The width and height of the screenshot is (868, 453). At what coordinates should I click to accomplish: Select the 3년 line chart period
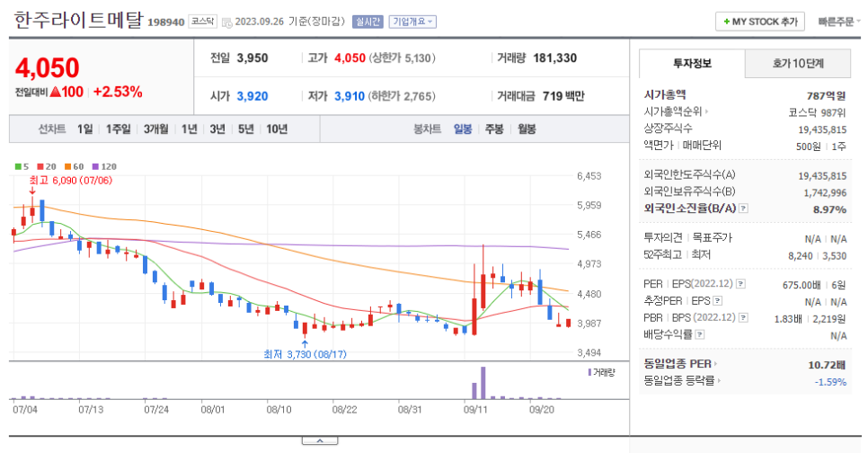tap(217, 129)
